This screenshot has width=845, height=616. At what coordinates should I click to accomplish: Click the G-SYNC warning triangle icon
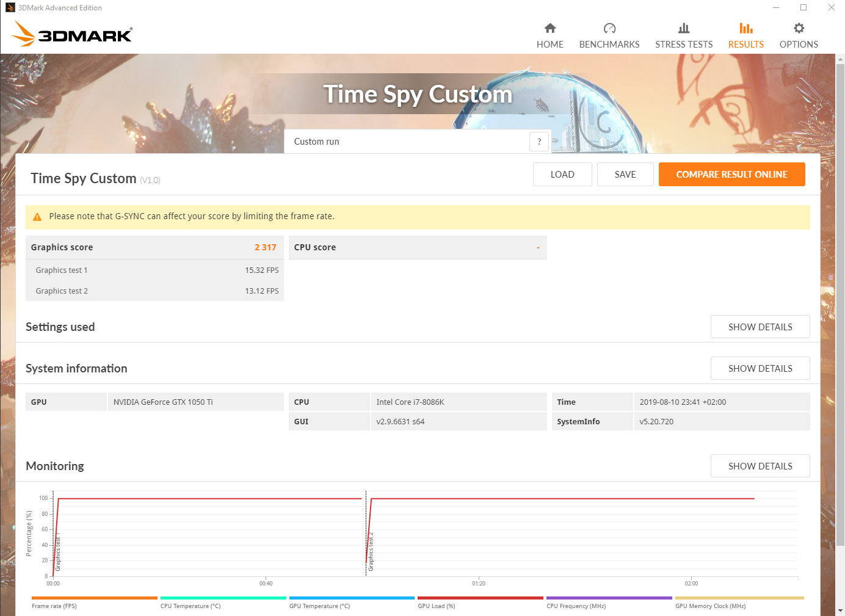coord(37,217)
